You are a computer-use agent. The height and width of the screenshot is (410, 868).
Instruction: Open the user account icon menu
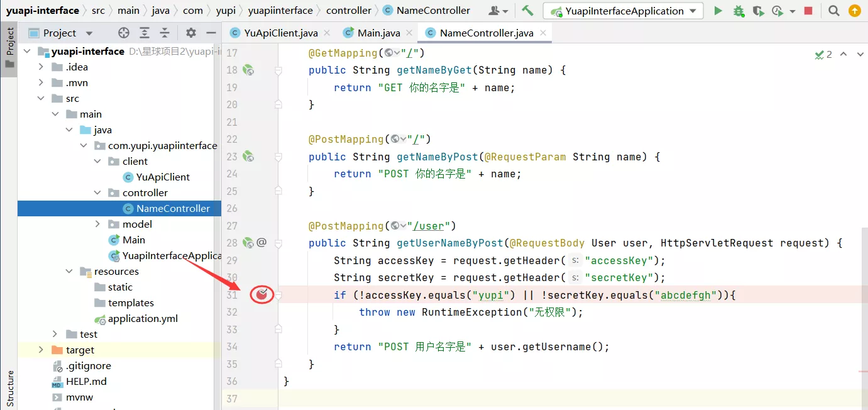click(x=497, y=11)
